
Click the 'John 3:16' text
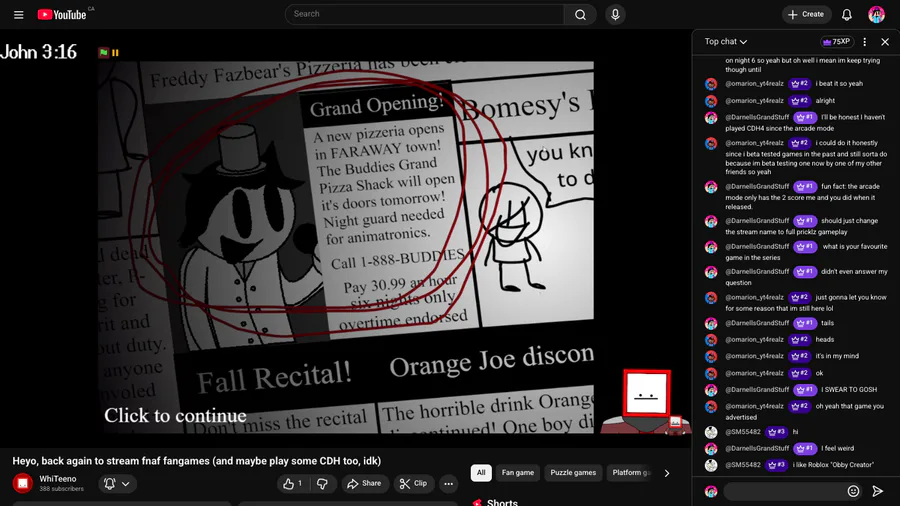[38, 52]
